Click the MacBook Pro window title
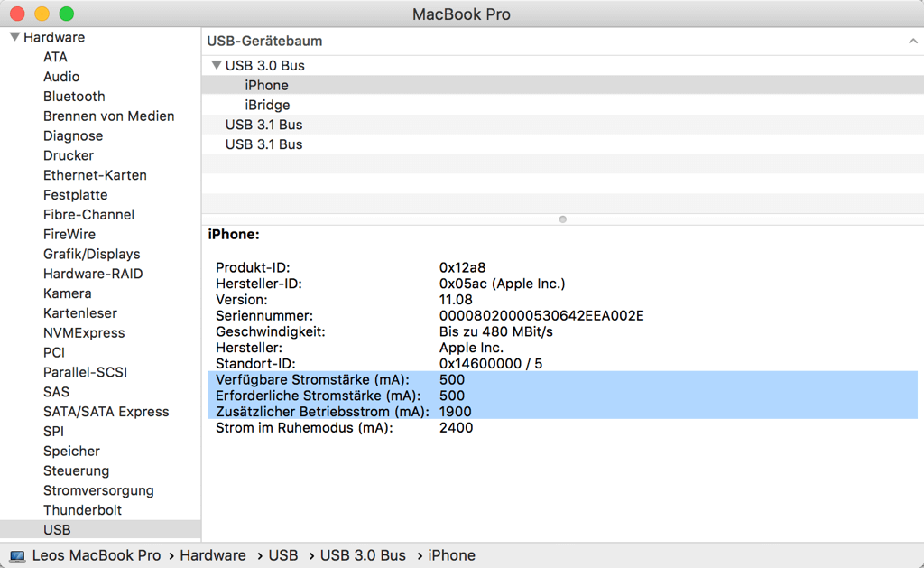924x568 pixels. click(461, 14)
